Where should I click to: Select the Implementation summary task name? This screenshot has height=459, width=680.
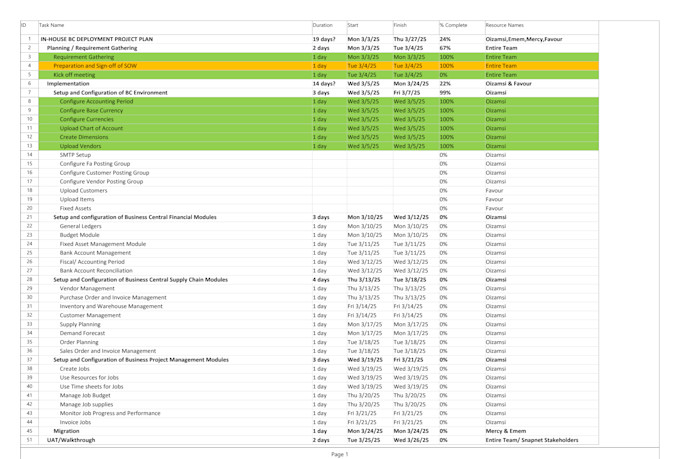[68, 84]
